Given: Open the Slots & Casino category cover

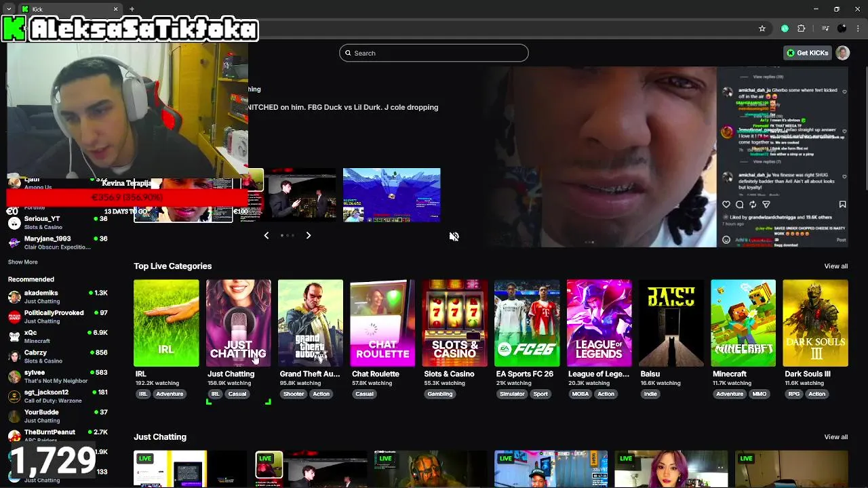Looking at the screenshot, I should [454, 323].
